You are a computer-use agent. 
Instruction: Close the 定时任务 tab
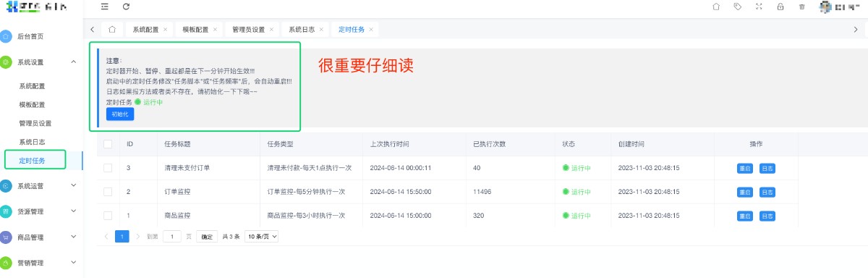point(372,30)
